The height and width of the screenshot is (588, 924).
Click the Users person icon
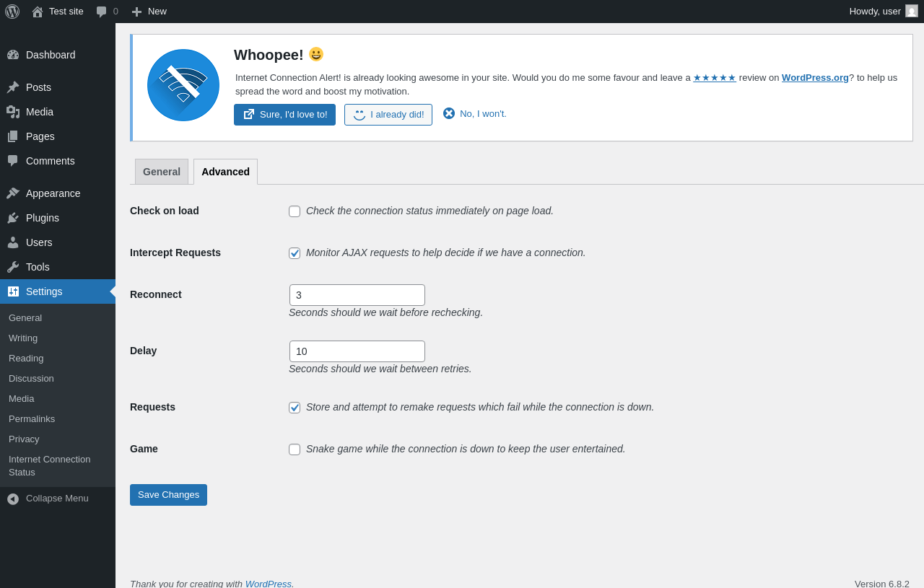13,242
